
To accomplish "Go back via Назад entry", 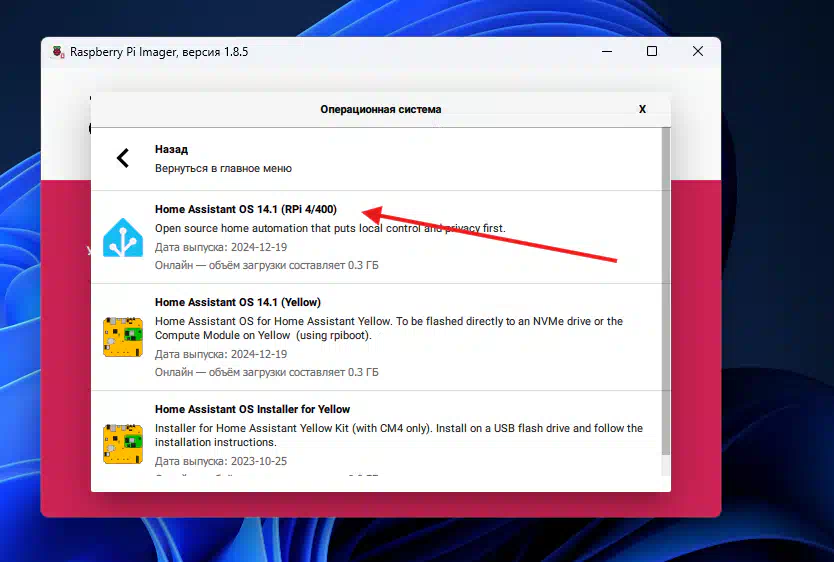I will click(x=377, y=158).
